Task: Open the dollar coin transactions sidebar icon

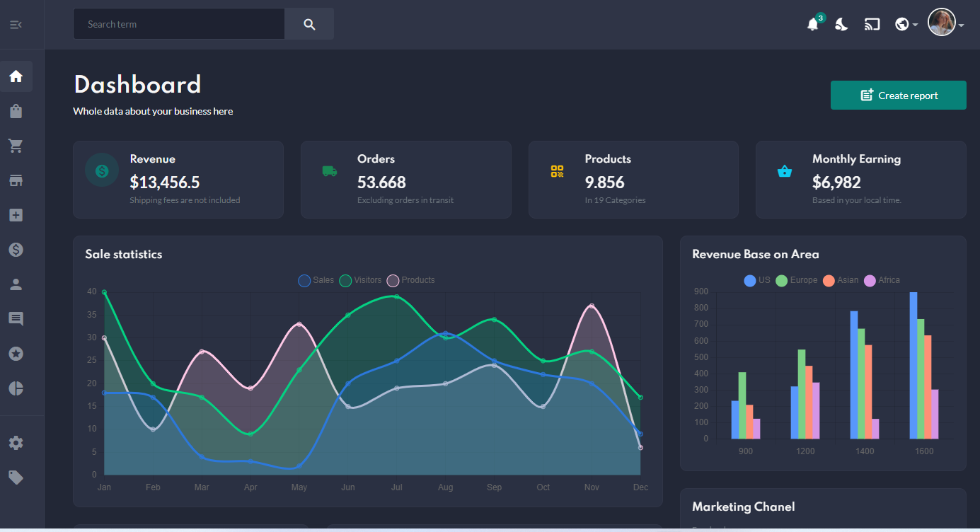Action: click(x=16, y=250)
